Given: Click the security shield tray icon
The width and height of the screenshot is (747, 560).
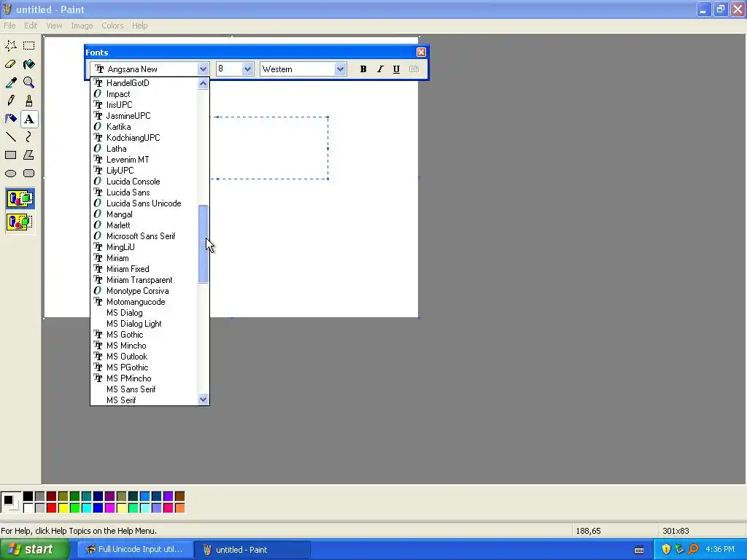Looking at the screenshot, I should [x=666, y=550].
